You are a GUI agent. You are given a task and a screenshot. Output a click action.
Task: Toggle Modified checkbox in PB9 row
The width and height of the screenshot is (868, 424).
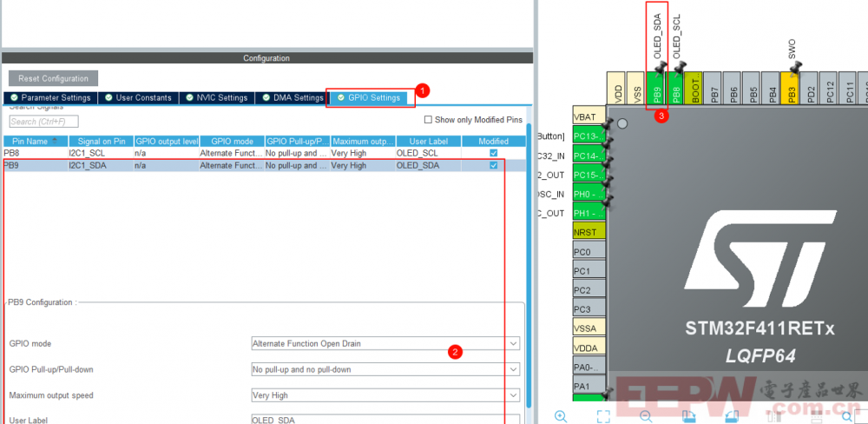493,165
